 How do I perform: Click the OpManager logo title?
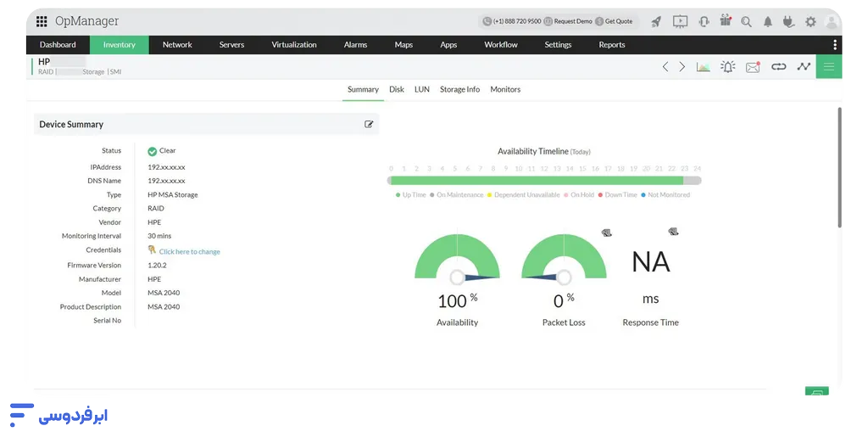pos(87,21)
